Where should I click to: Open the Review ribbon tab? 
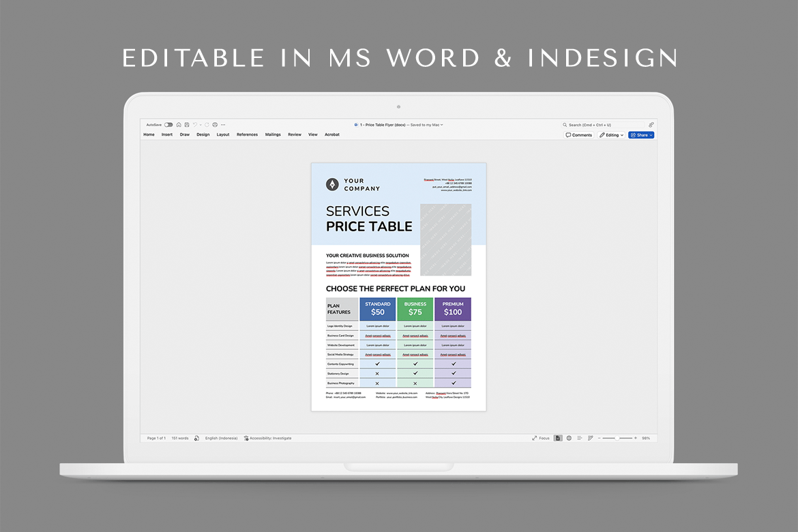(295, 134)
